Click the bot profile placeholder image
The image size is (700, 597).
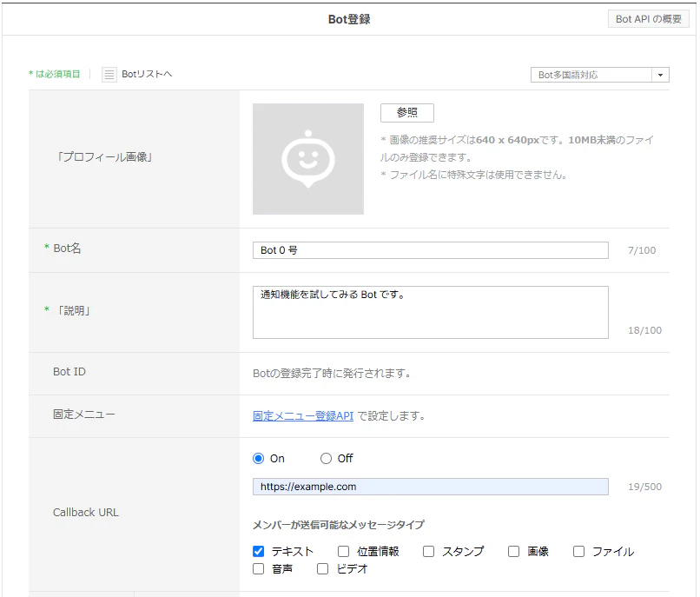(x=308, y=159)
